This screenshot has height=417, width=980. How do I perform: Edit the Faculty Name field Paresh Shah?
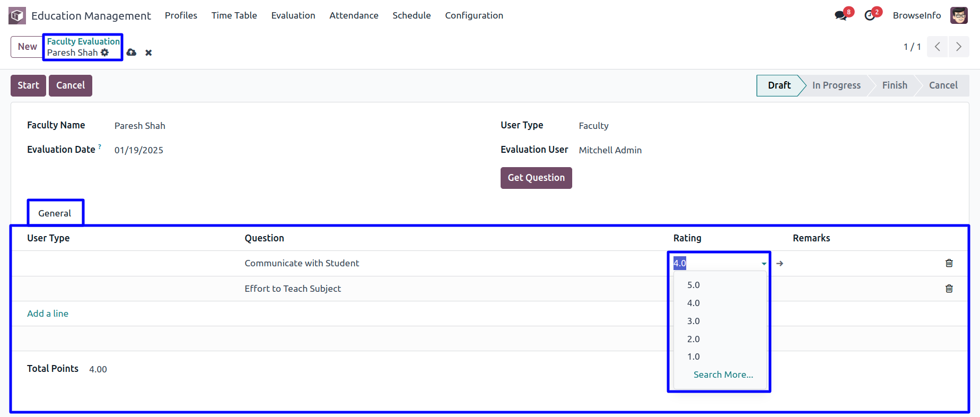coord(140,126)
